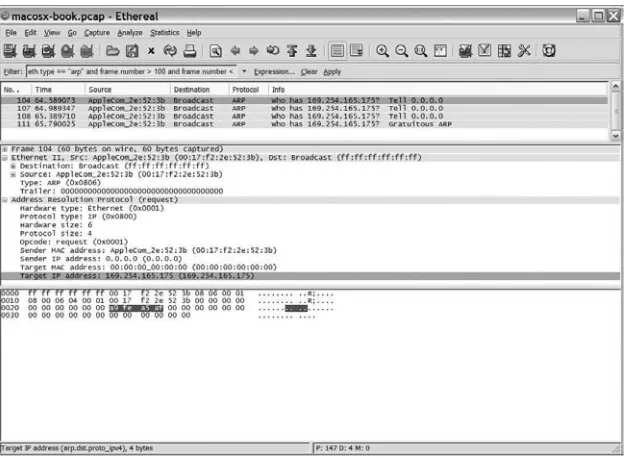
Task: Select Sender MAC address line
Action: (x=148, y=250)
